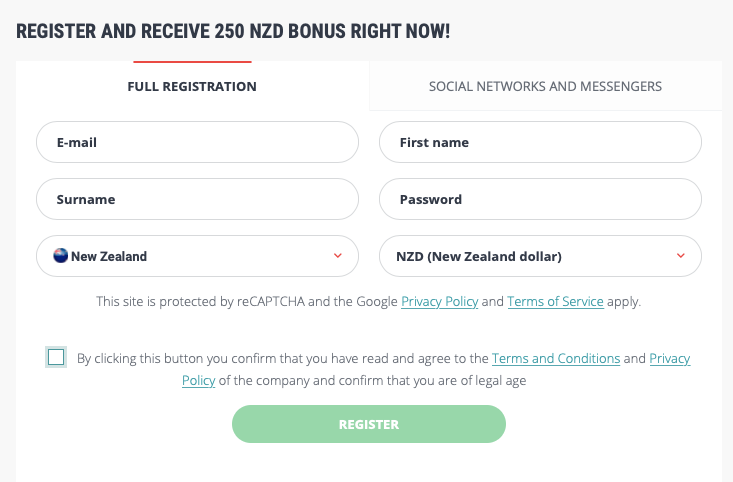Open the Social Networks and Messengers tab
Viewport: 733px width, 482px height.
coord(545,86)
